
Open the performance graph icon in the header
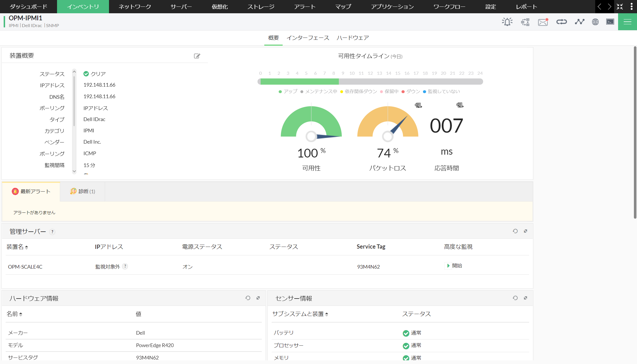click(x=580, y=21)
